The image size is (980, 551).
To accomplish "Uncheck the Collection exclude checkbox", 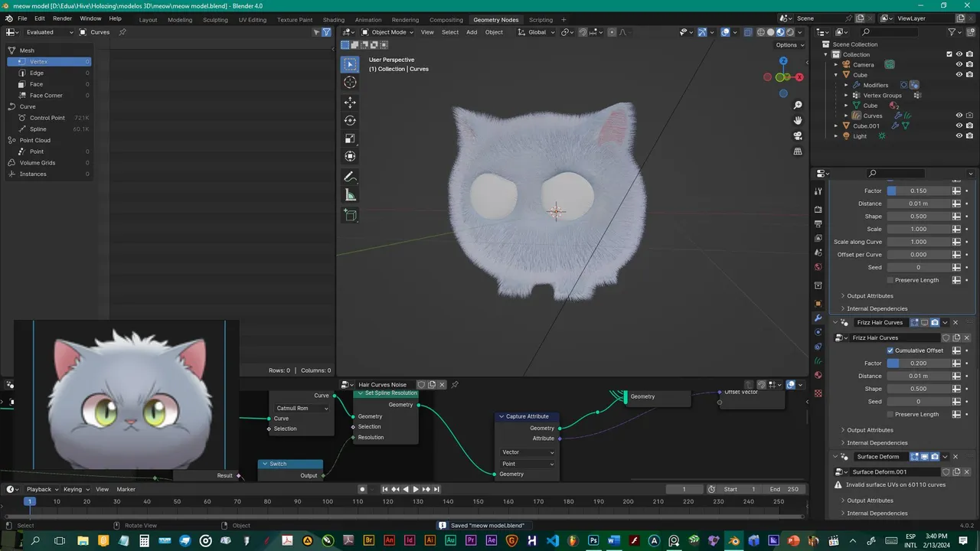I will click(x=949, y=54).
